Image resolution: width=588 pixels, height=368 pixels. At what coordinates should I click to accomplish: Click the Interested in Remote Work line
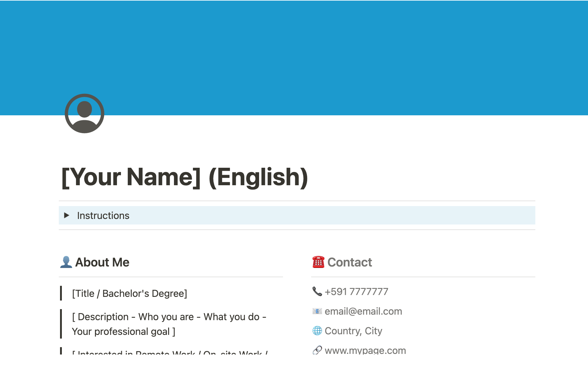point(170,352)
